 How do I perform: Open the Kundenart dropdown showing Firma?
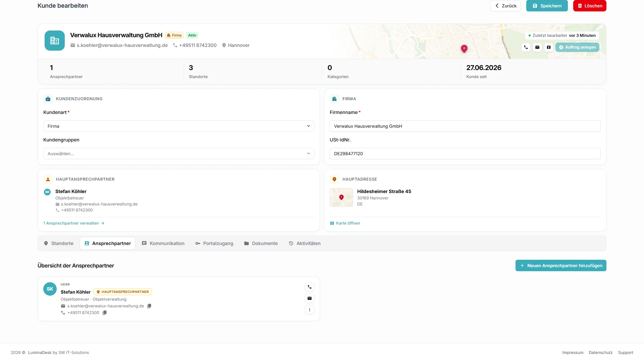(179, 126)
